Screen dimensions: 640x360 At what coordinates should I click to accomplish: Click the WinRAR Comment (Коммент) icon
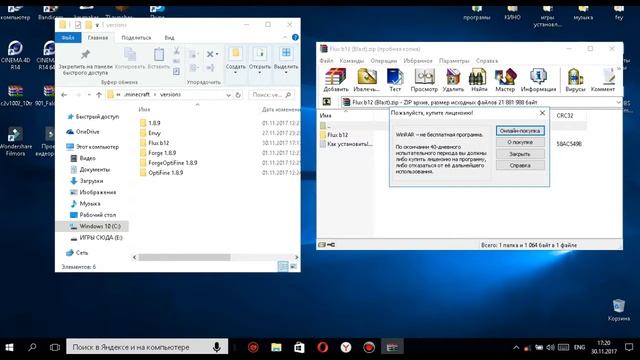point(603,80)
